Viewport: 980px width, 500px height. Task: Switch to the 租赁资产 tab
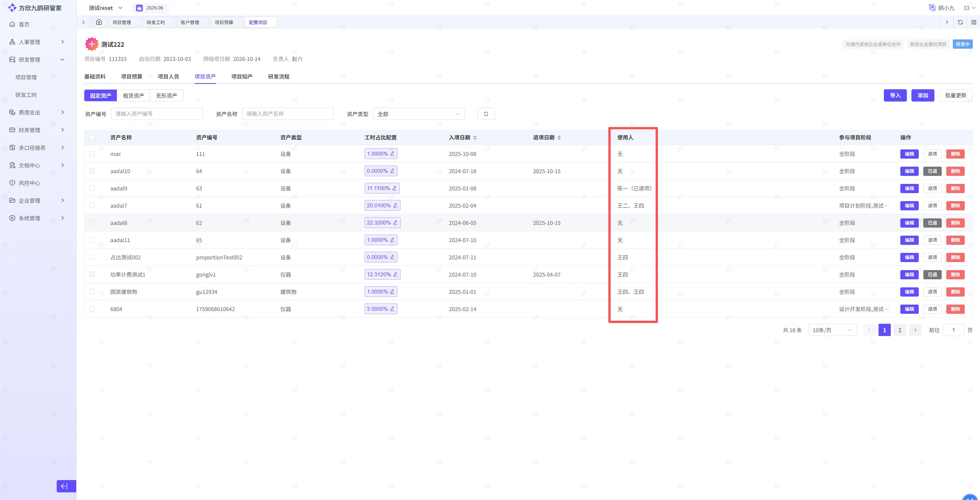pyautogui.click(x=133, y=95)
